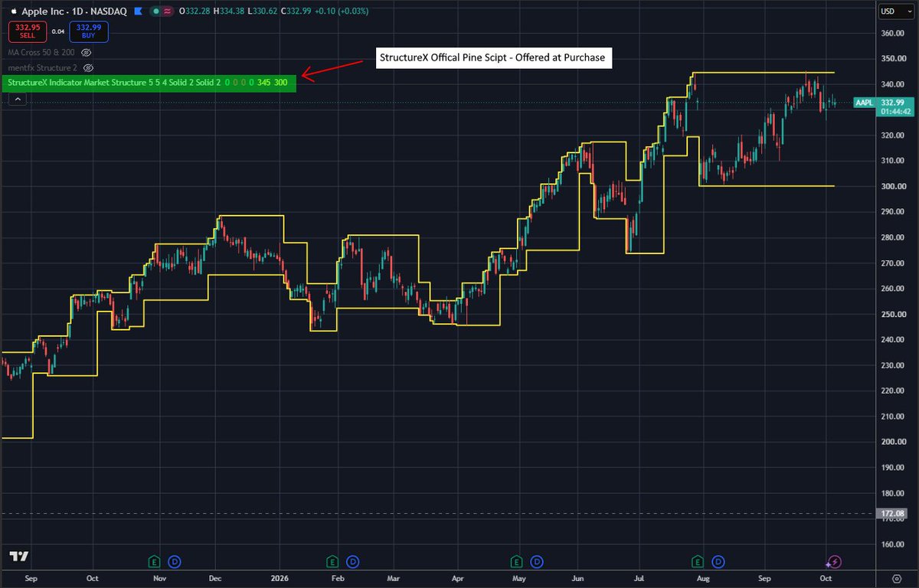Open the August earnings E marker
The image size is (919, 588).
(698, 561)
